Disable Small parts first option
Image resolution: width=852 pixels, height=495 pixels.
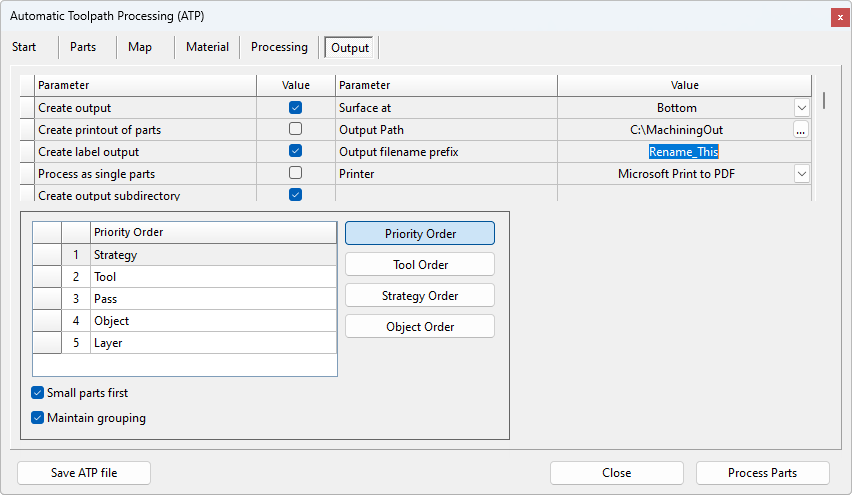[38, 393]
